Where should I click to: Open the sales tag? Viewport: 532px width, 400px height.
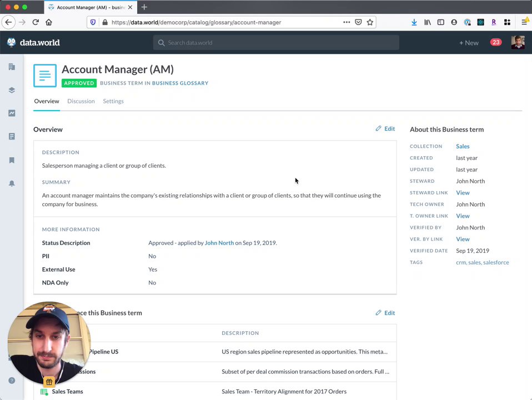(474, 262)
